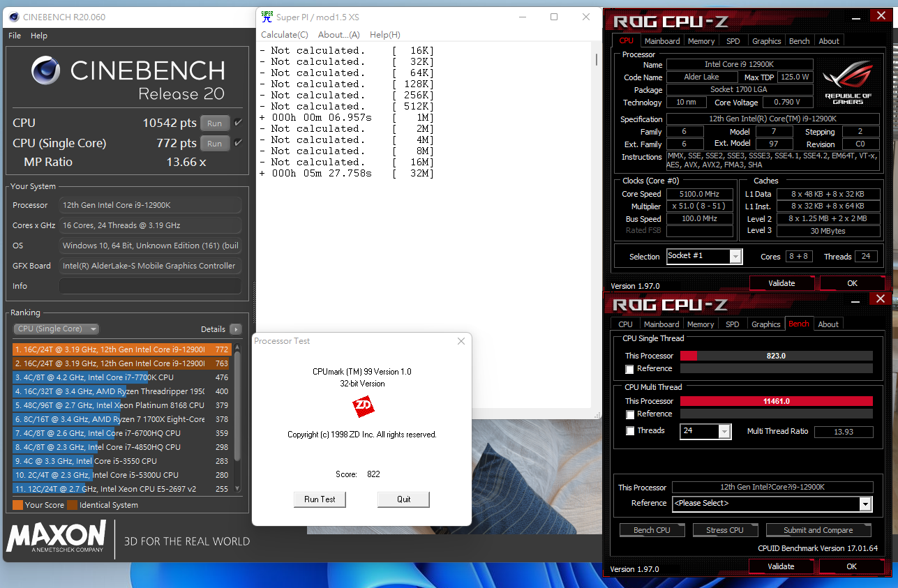
Task: Open Super PI About...(A) menu
Action: 338,35
